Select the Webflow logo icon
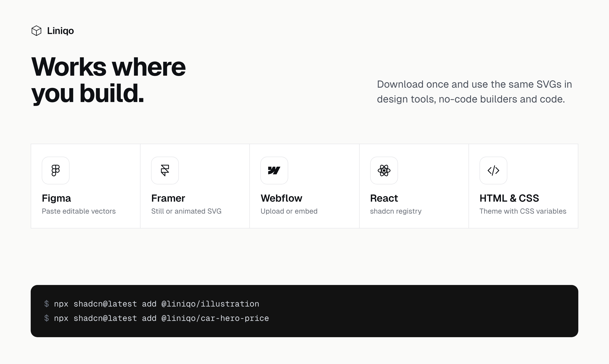This screenshot has height=364, width=609. [274, 171]
